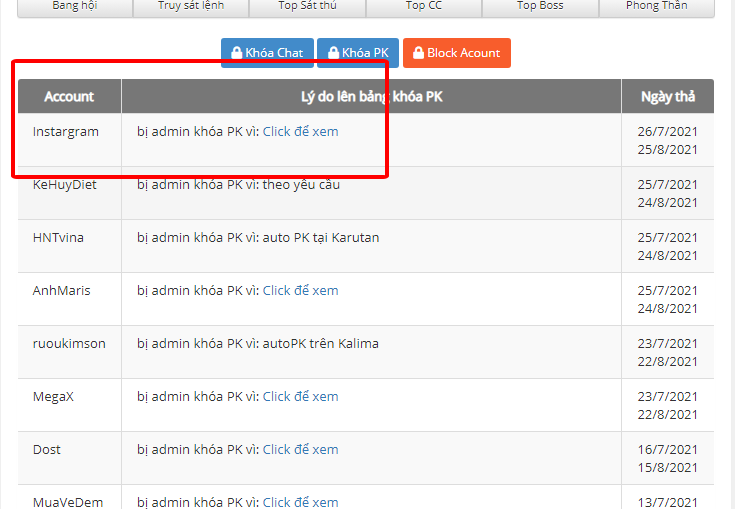The width and height of the screenshot is (735, 509).
Task: Switch to the Phong Thần tab
Action: (x=656, y=6)
